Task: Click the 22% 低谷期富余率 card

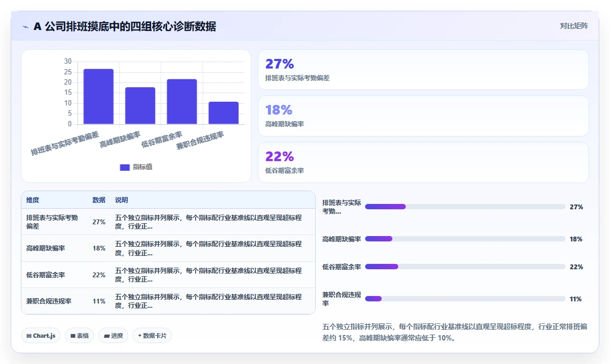Action: (x=423, y=162)
